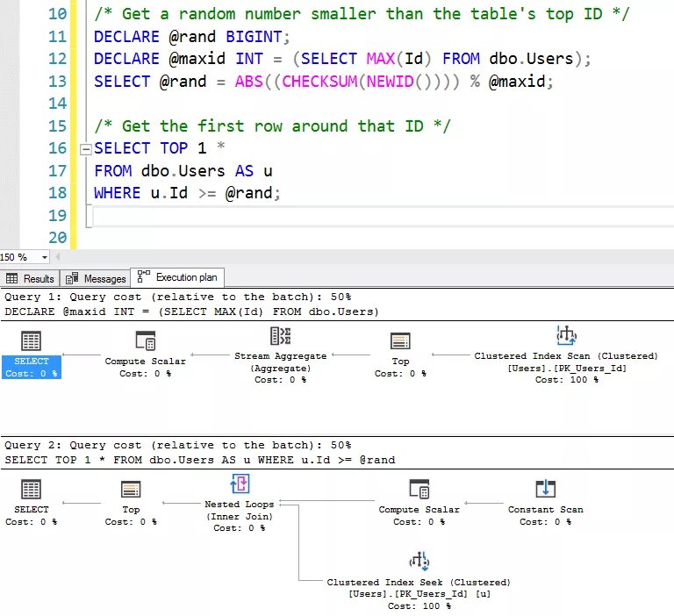
Task: Click the SELECT operator icon in Query 2
Action: [31, 489]
